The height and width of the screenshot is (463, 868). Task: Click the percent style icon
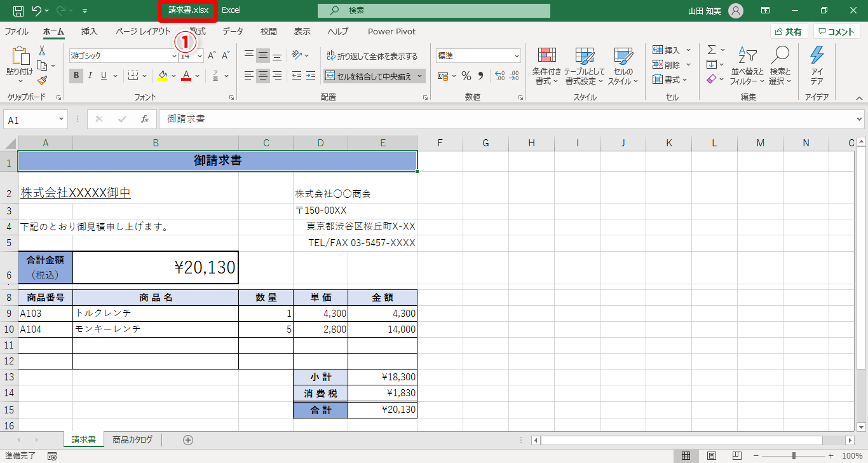tap(466, 76)
